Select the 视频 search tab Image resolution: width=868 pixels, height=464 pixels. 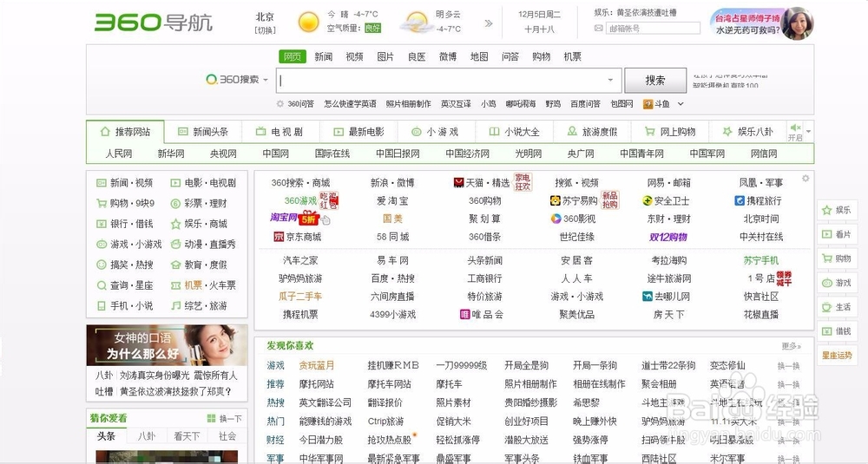pyautogui.click(x=354, y=56)
